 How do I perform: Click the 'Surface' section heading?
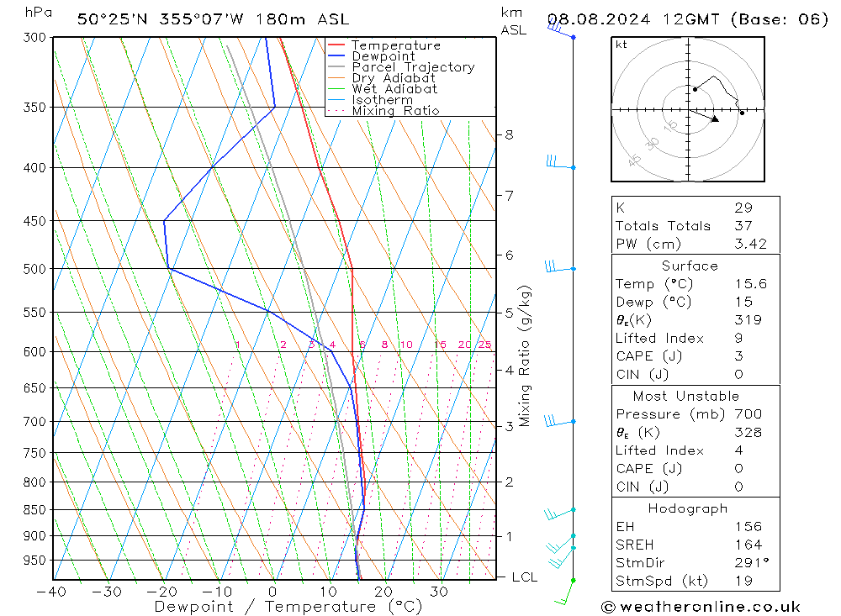coord(690,266)
